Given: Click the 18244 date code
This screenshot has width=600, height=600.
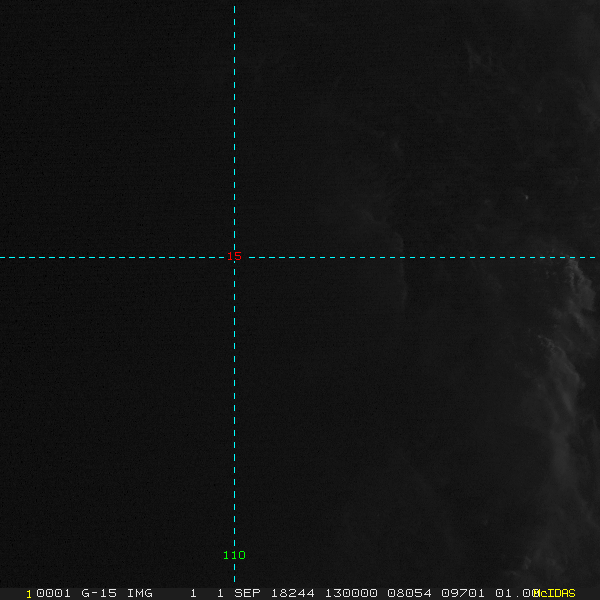Looking at the screenshot, I should click(294, 593).
